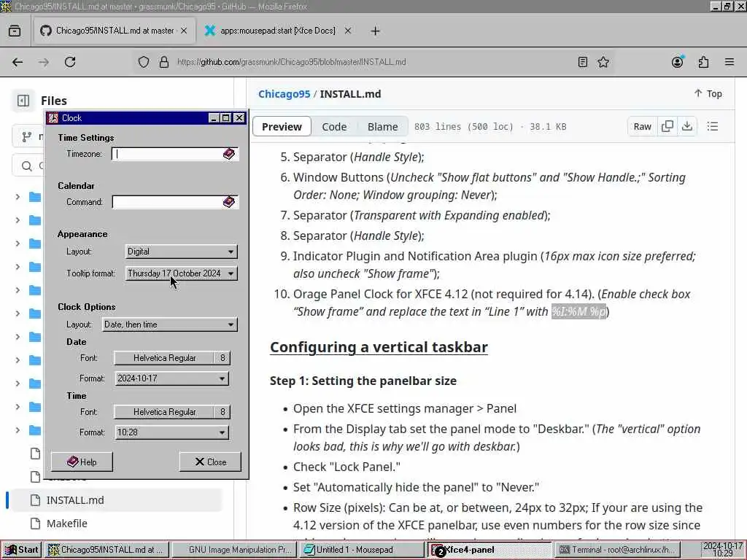Switch to the Preview tab
The height and width of the screenshot is (560, 747).
(282, 127)
